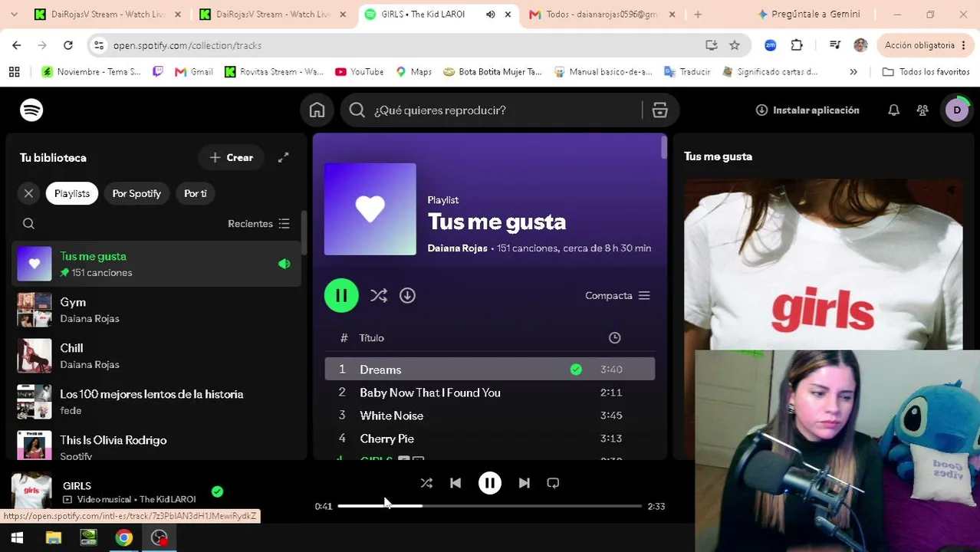This screenshot has width=980, height=552.
Task: Click the track list scrollbar
Action: (x=663, y=148)
